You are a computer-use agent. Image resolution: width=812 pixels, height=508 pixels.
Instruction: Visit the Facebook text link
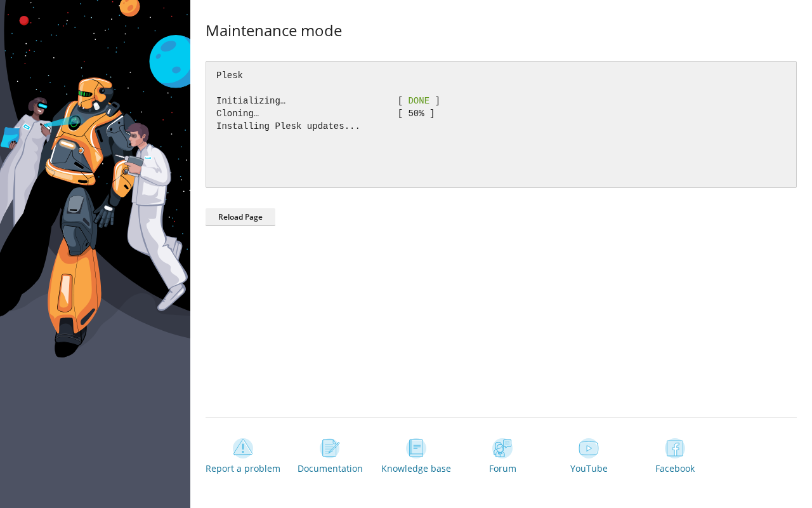[x=675, y=469]
